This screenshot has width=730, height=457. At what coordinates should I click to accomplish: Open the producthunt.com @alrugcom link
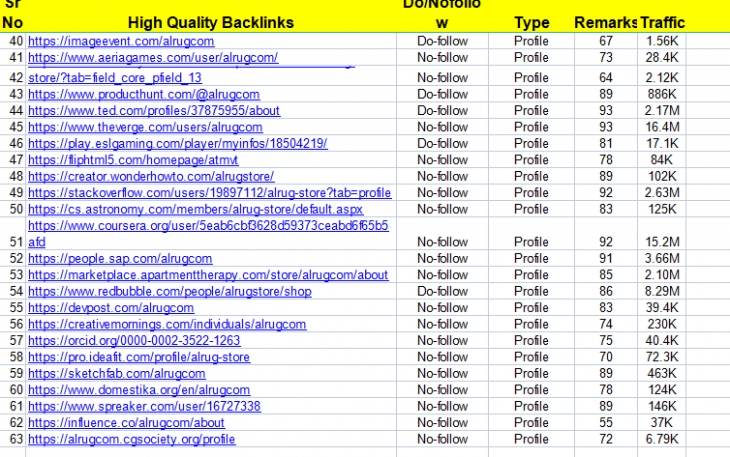[144, 94]
